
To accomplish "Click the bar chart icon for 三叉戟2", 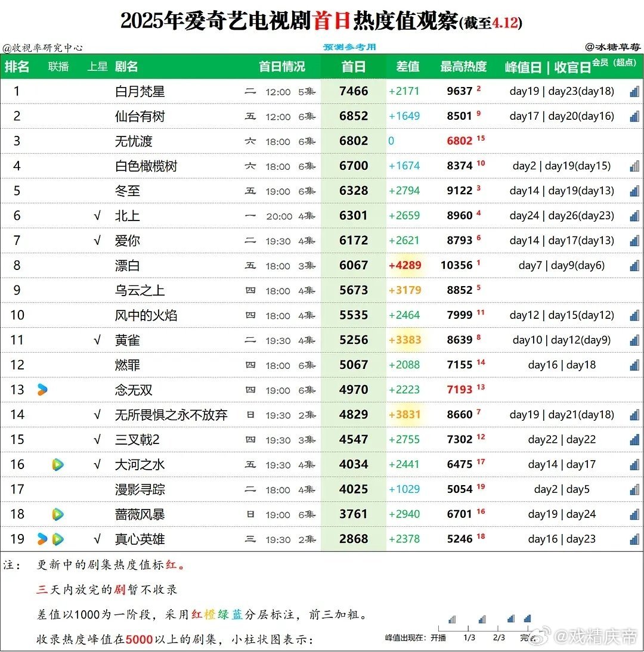I will [x=634, y=440].
